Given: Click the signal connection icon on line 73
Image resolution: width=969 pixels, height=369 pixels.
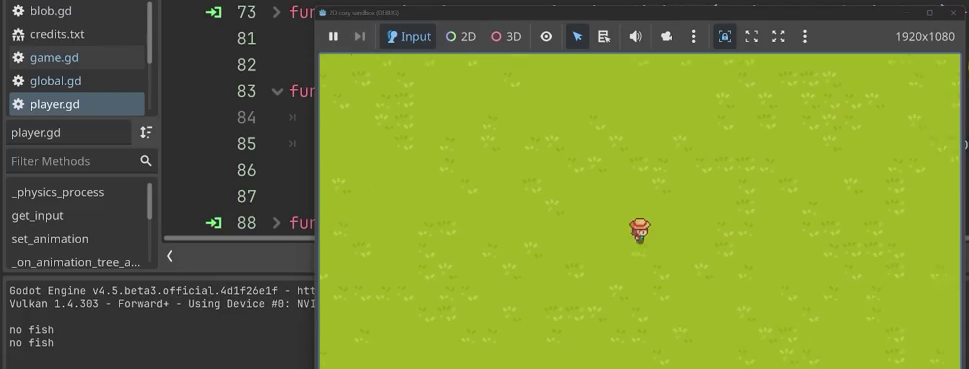Looking at the screenshot, I should tap(213, 12).
